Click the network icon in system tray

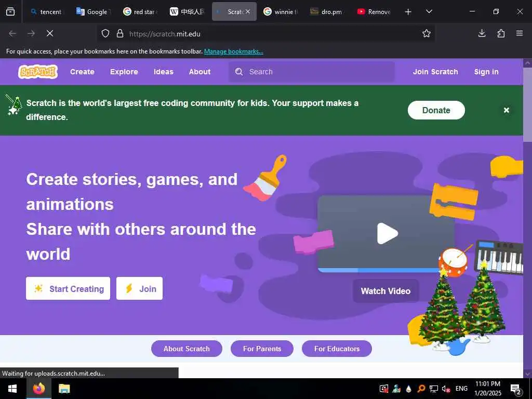point(434,389)
